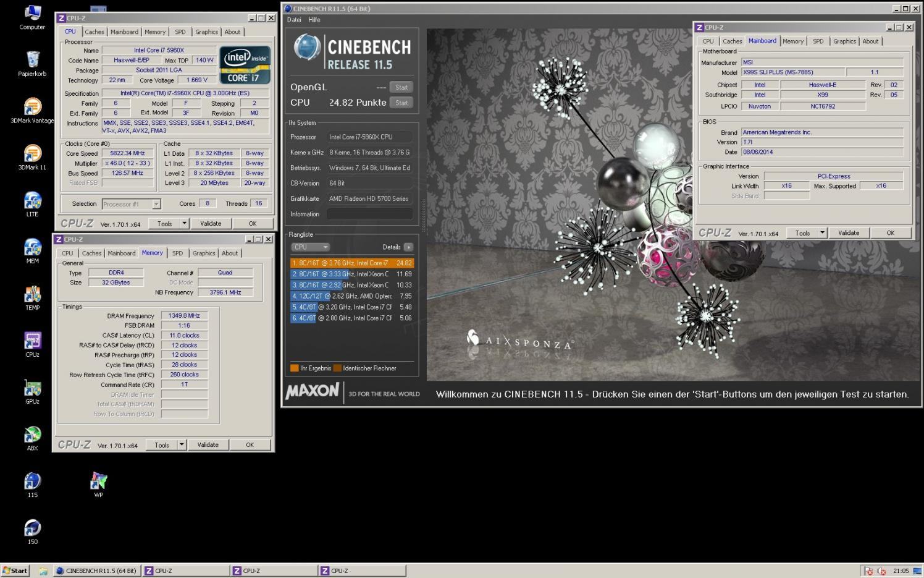The width and height of the screenshot is (924, 578).
Task: Click the Cinebench globe logo
Action: coord(307,48)
